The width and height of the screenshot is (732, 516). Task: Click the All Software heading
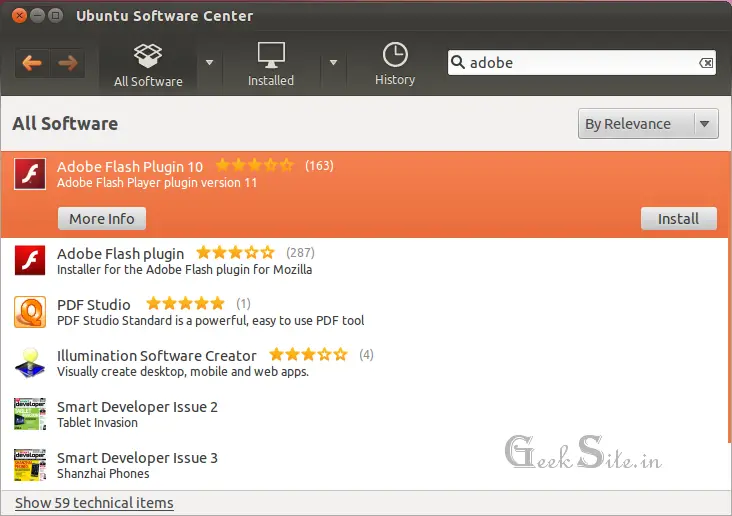click(65, 124)
